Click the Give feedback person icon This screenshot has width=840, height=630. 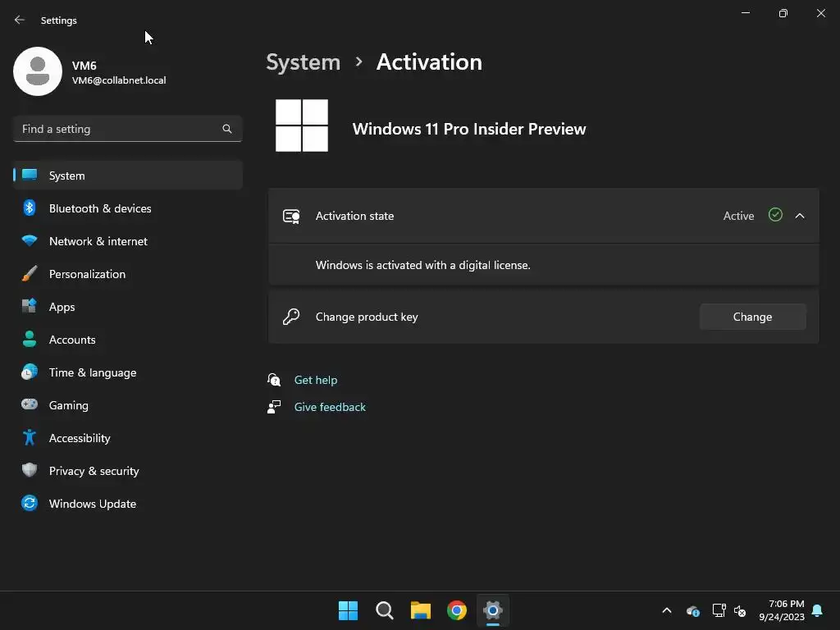[x=274, y=407]
